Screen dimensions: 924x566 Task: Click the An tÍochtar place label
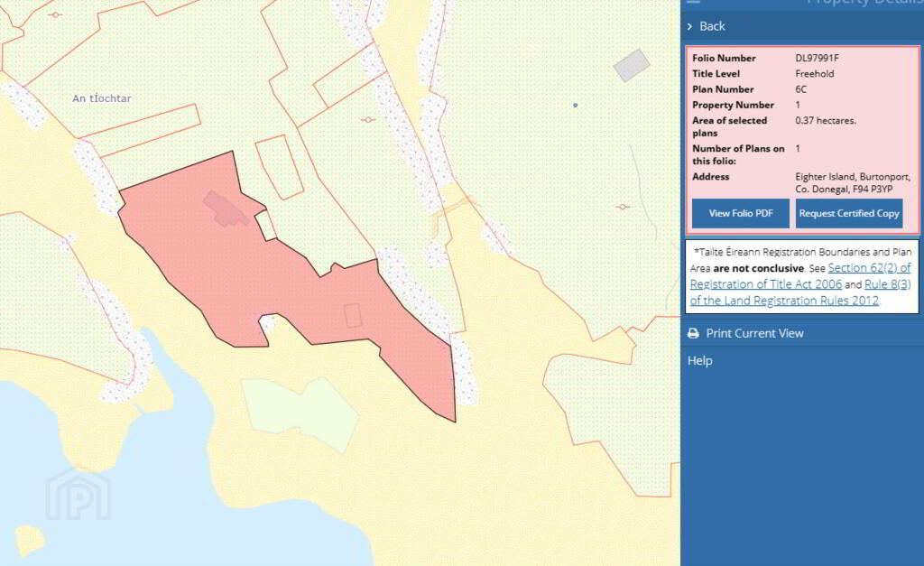click(102, 98)
